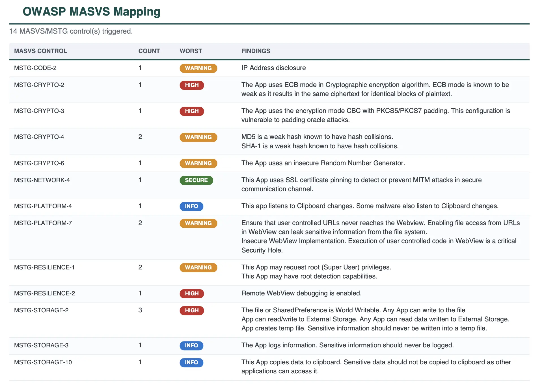Screen dimensions: 544x392
Task: Select the MSTG-STORAGE-2 control cell
Action: 41,310
